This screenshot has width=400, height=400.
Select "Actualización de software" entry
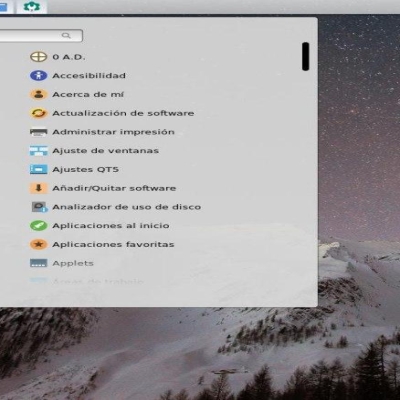(123, 113)
